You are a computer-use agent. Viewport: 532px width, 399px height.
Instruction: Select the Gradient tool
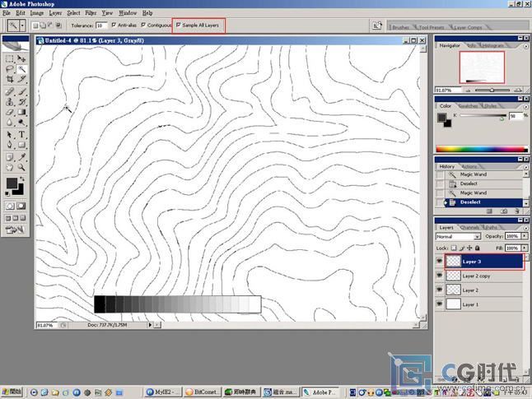coord(21,112)
